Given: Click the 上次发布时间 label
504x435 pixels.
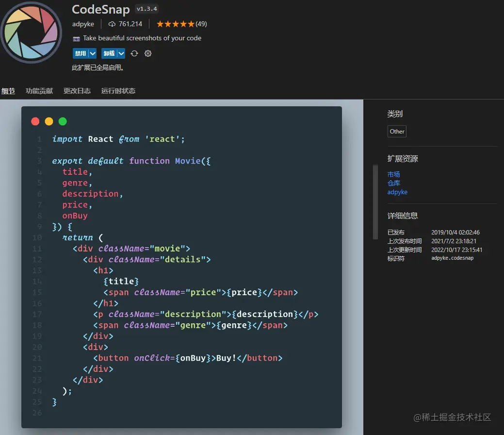Looking at the screenshot, I should (x=405, y=241).
